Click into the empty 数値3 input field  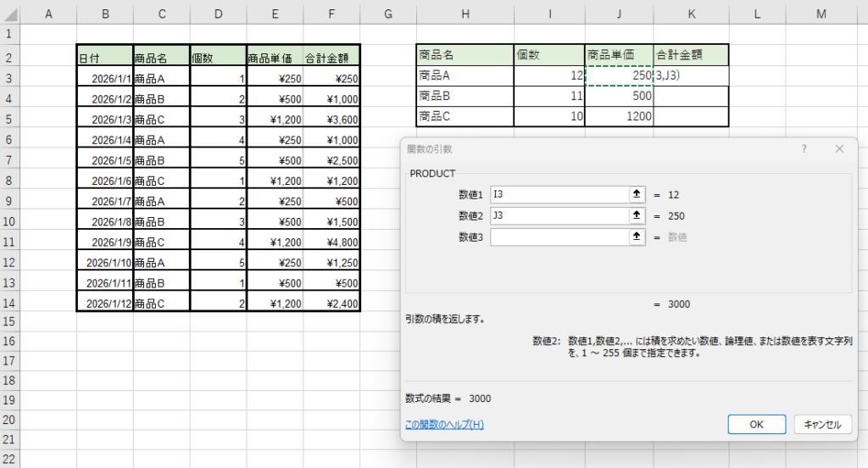coord(558,237)
